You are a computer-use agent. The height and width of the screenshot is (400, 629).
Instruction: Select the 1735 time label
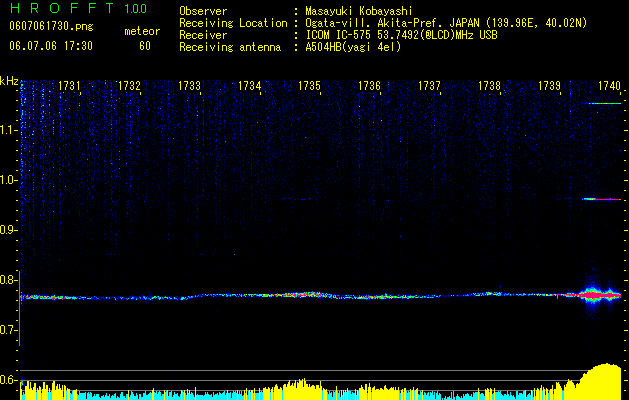click(x=309, y=86)
